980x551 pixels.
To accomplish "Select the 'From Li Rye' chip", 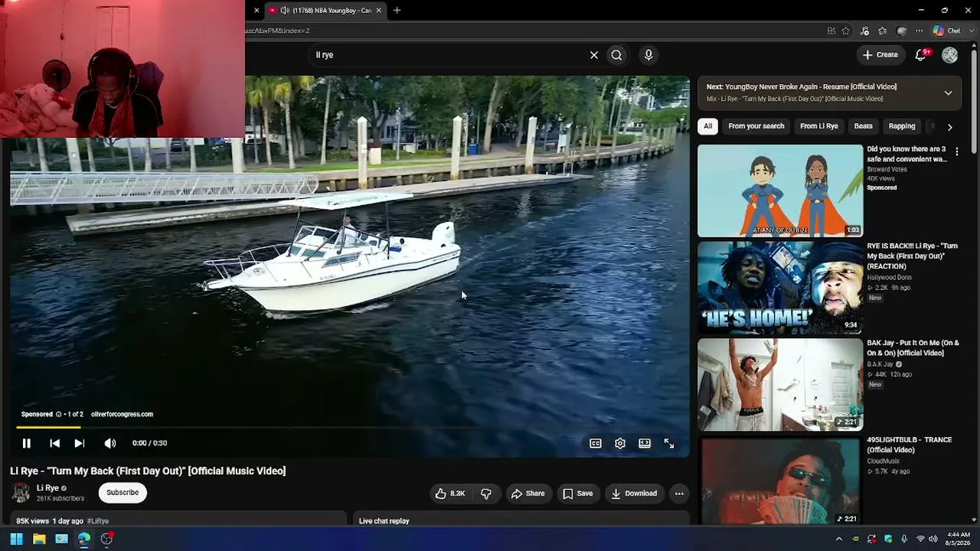I will 819,126.
